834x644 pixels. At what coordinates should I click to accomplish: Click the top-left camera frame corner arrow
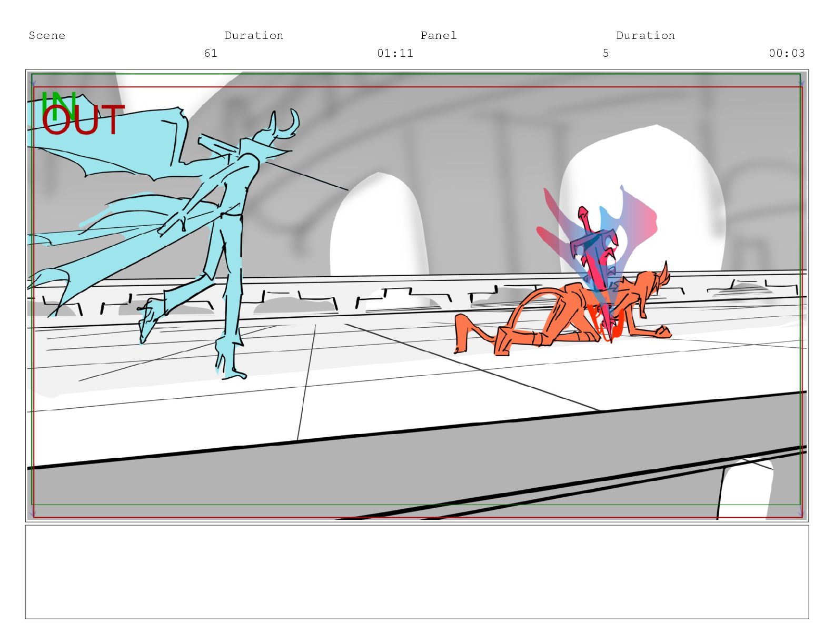(33, 83)
